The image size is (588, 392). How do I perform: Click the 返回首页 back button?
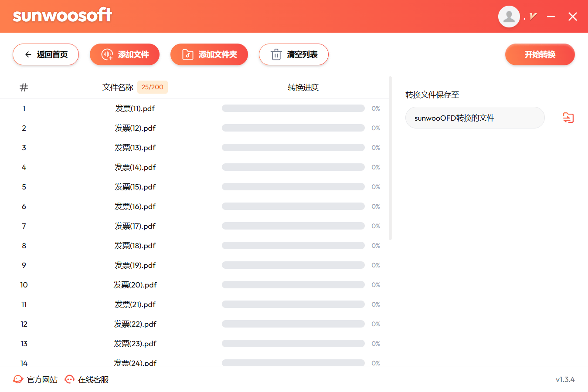point(46,54)
